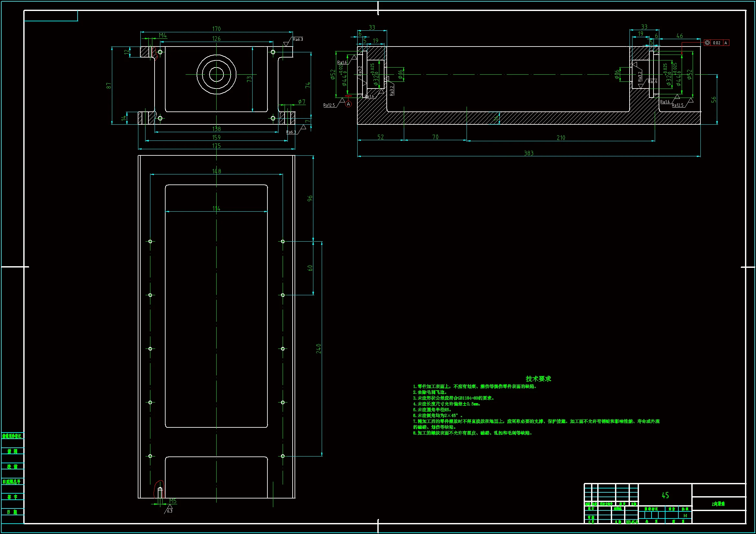Select the 148 width dimension text
Screen dimensions: 756x534
tap(216, 172)
